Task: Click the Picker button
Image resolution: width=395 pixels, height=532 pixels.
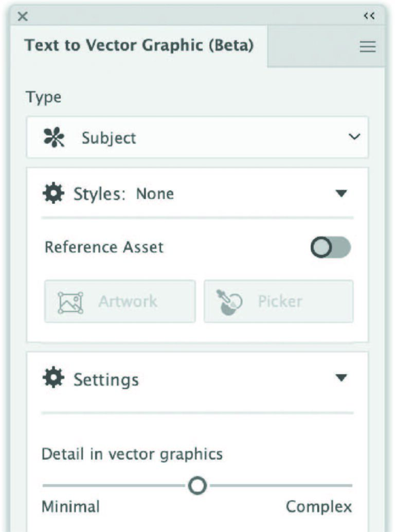Action: coord(278,301)
